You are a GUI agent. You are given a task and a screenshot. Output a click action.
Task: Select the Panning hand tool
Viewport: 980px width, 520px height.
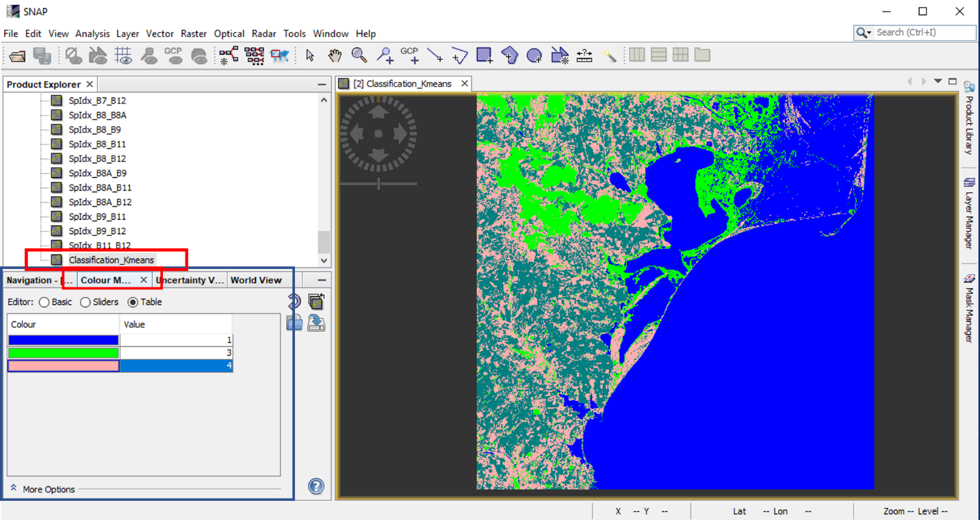(335, 55)
